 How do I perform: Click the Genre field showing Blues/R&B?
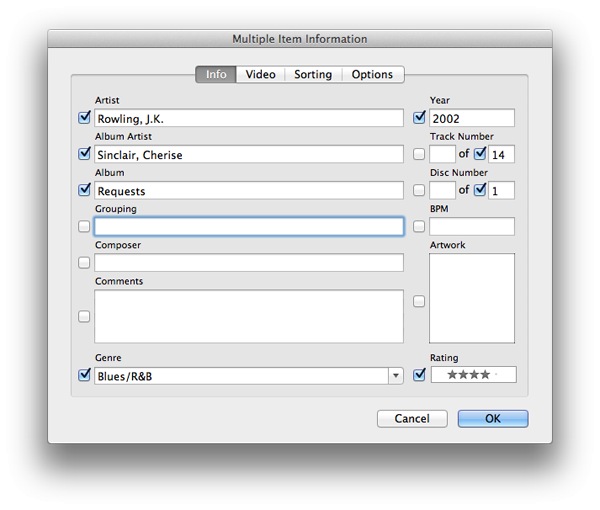[241, 376]
